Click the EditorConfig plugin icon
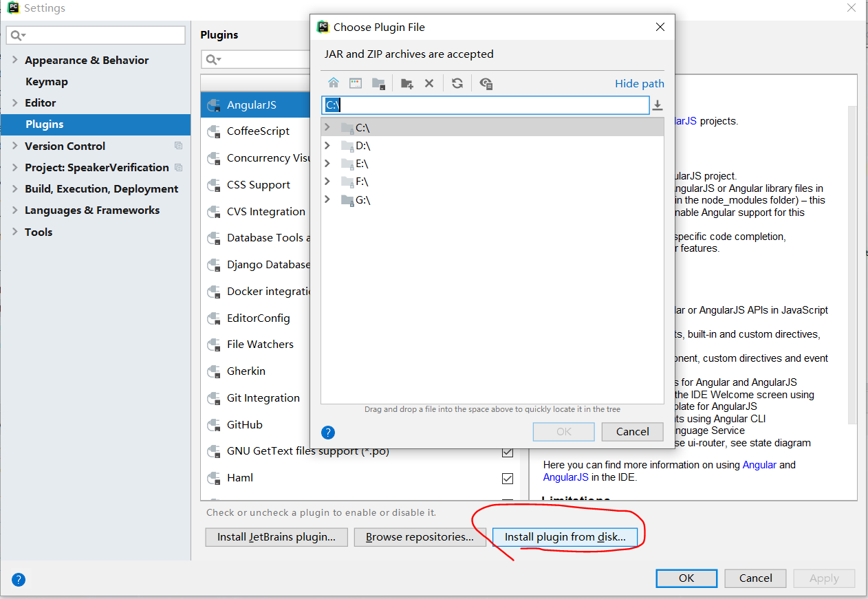 (214, 318)
